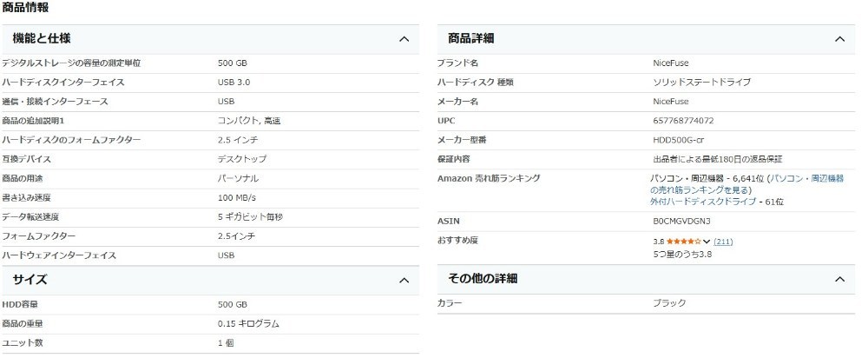
Task: Select the 商品の重量 label
Action: pyautogui.click(x=23, y=324)
